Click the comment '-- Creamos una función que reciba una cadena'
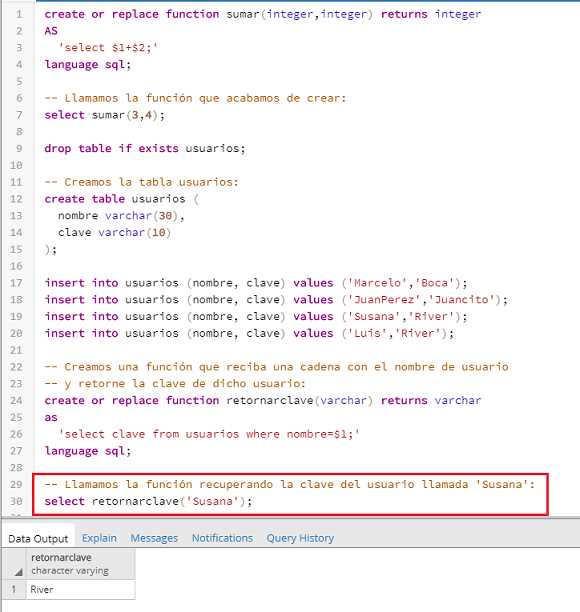 tap(276, 366)
